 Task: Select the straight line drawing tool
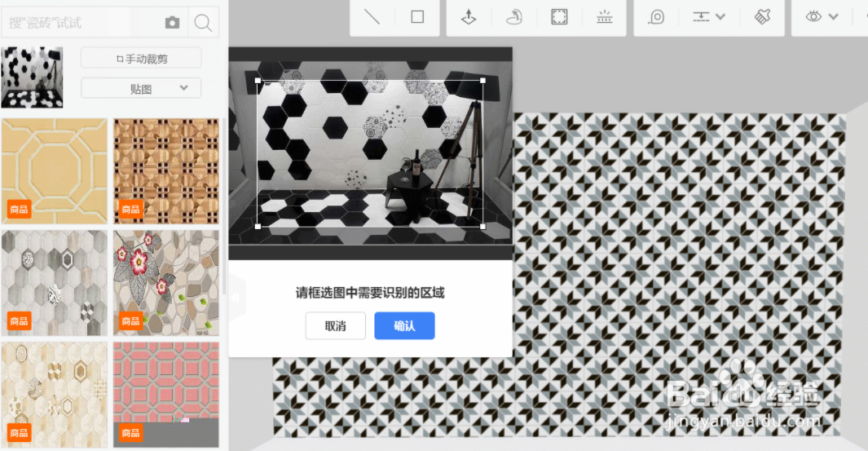(x=372, y=17)
